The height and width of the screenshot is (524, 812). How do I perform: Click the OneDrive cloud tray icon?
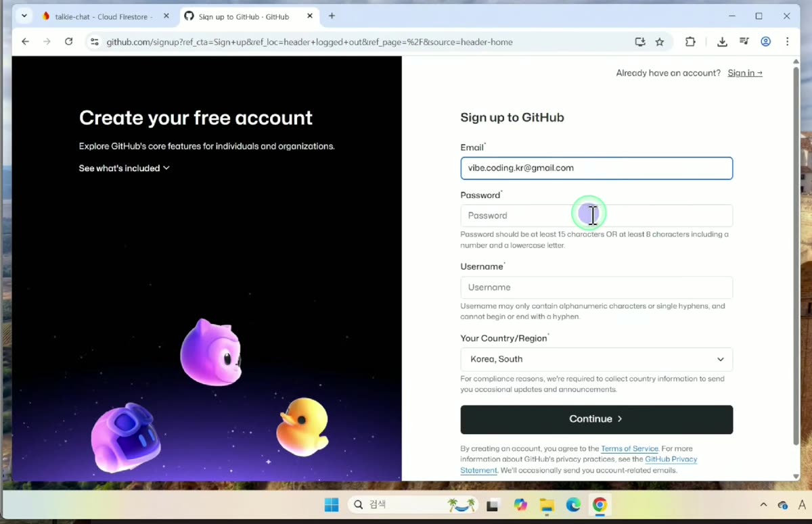(782, 505)
